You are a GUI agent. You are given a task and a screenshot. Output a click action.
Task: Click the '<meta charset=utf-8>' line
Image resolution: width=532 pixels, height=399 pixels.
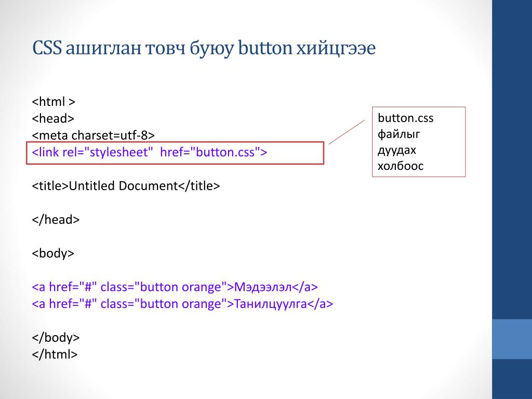94,136
